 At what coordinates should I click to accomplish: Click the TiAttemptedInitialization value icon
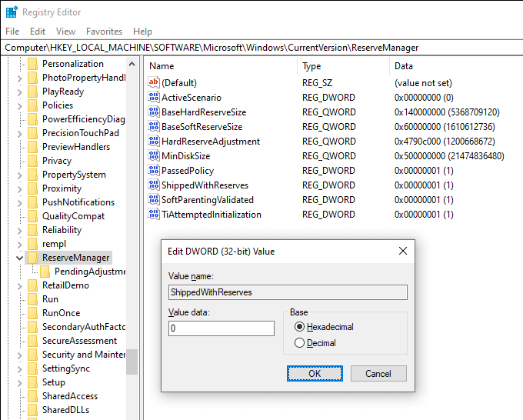click(153, 214)
